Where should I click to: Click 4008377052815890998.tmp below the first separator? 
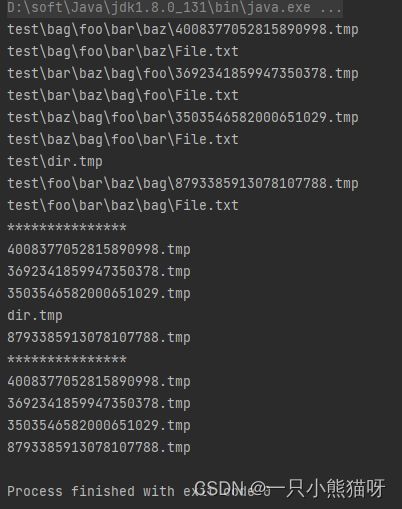(99, 249)
